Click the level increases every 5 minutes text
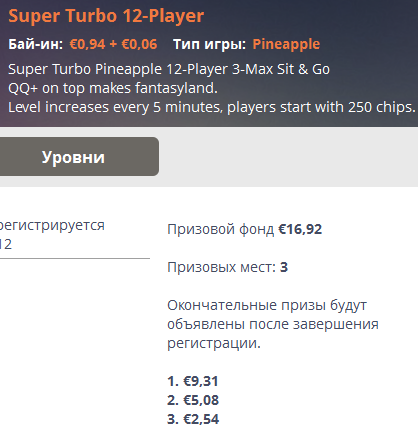 coord(212,107)
